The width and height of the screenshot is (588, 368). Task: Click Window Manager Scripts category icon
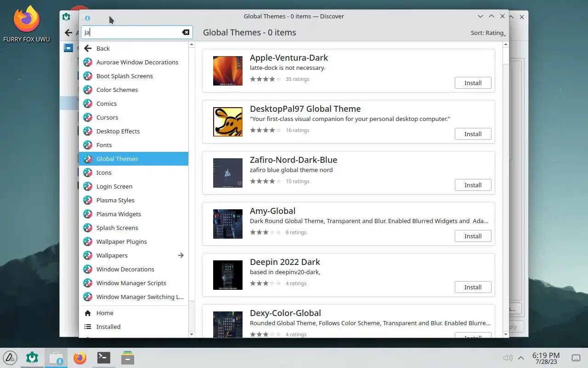coord(88,283)
